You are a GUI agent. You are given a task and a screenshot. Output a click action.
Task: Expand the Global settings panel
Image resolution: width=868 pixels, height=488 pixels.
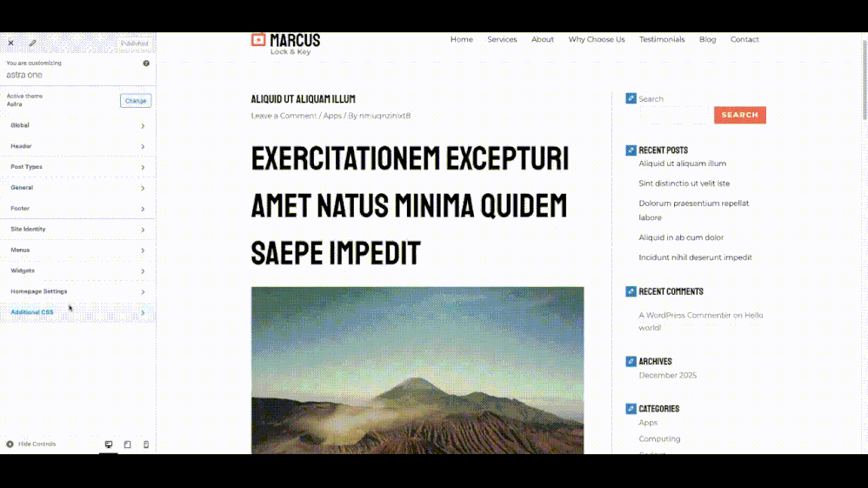[x=77, y=125]
